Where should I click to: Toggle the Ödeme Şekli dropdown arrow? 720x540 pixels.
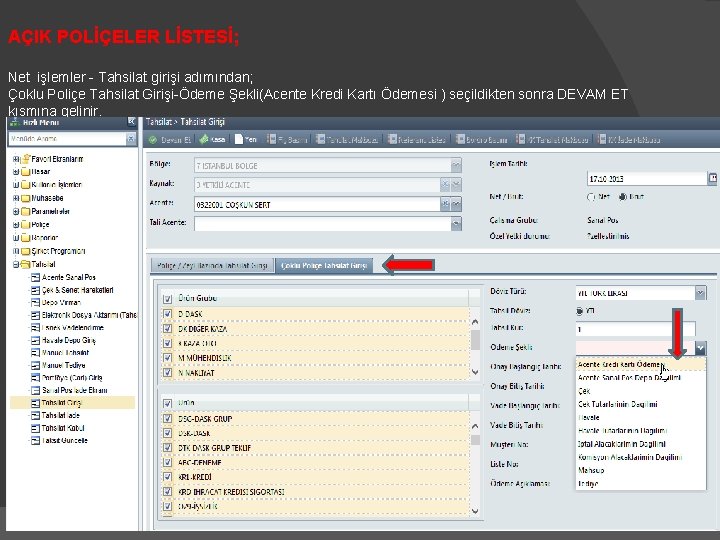(700, 348)
